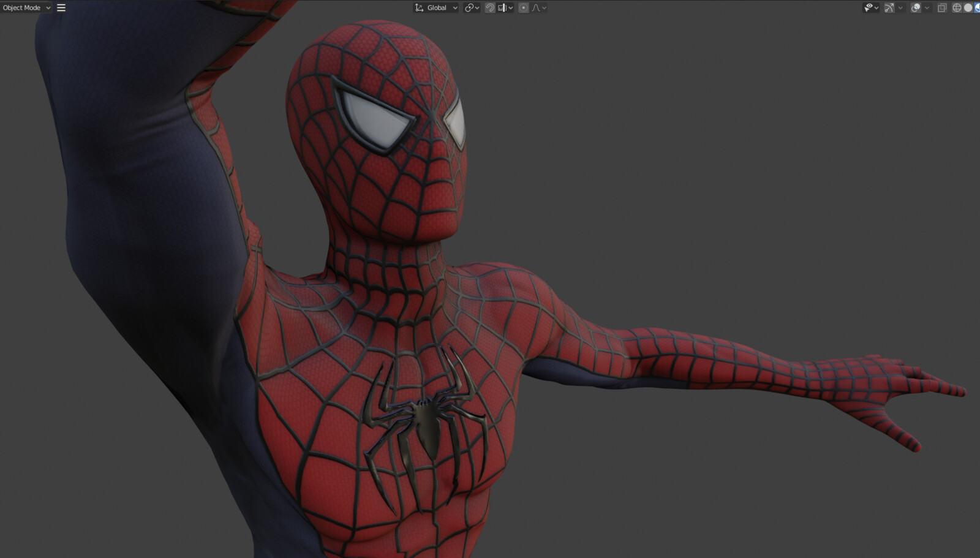Switch to material preview shading
The height and width of the screenshot is (558, 980).
977,8
